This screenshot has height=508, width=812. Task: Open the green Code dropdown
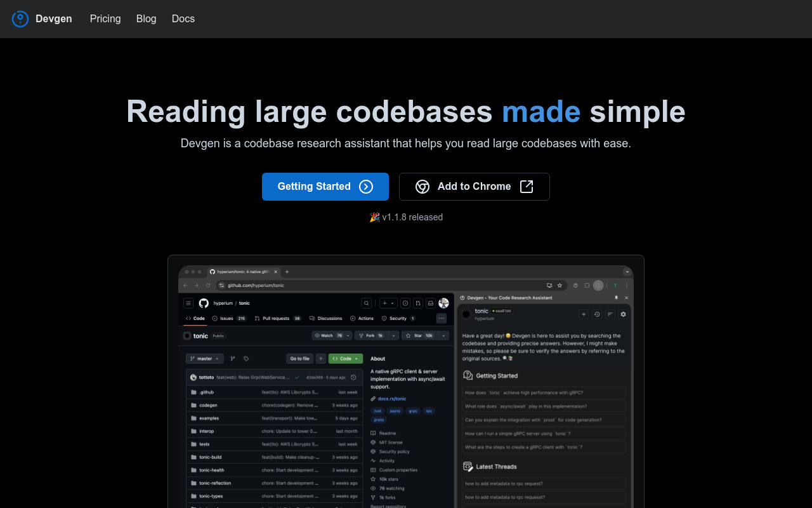[x=346, y=359]
